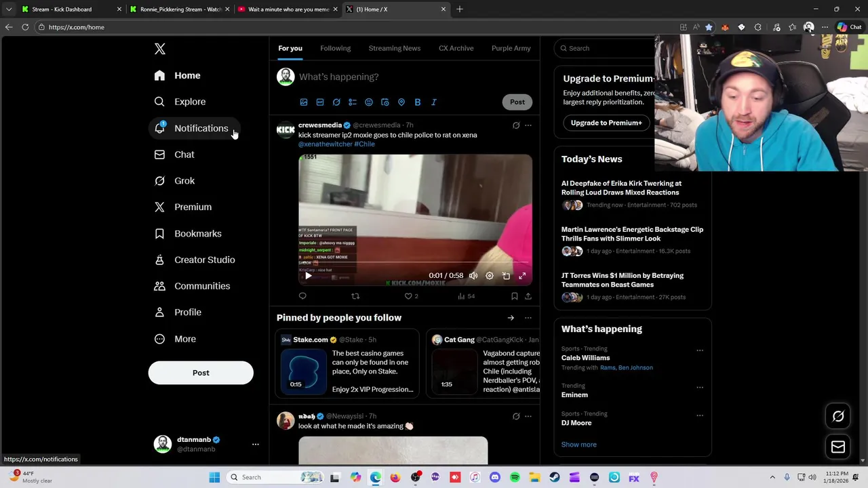Add a poll to the post

(353, 102)
